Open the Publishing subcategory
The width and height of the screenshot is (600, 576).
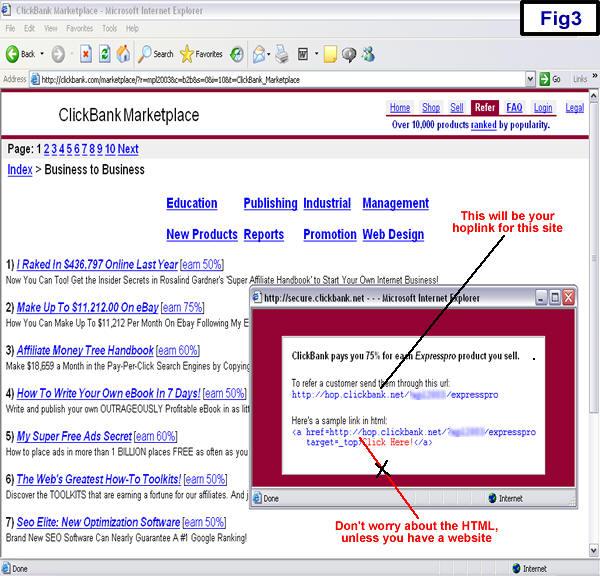click(271, 203)
